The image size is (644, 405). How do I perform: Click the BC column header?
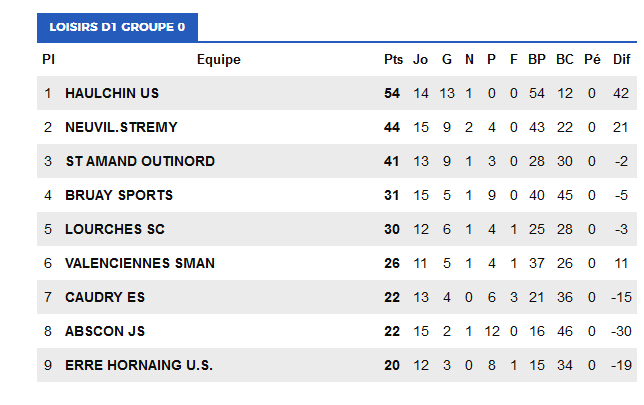click(565, 60)
